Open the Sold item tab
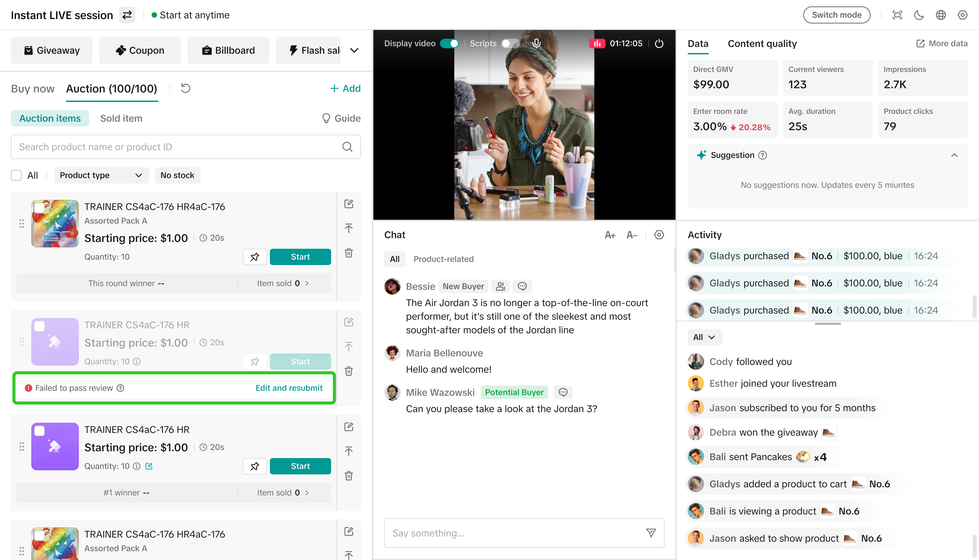Image resolution: width=979 pixels, height=560 pixels. point(121,118)
